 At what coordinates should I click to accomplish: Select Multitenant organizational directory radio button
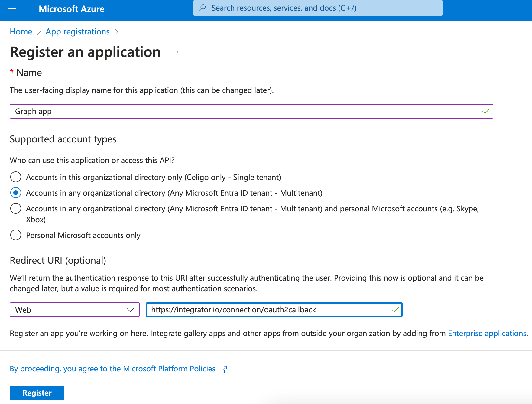(x=16, y=193)
